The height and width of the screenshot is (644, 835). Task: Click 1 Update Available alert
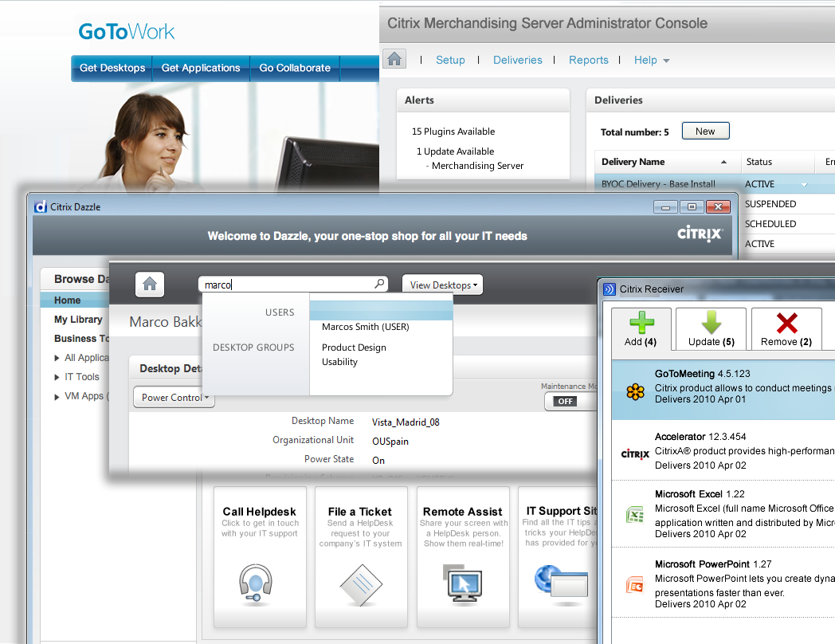tap(455, 151)
